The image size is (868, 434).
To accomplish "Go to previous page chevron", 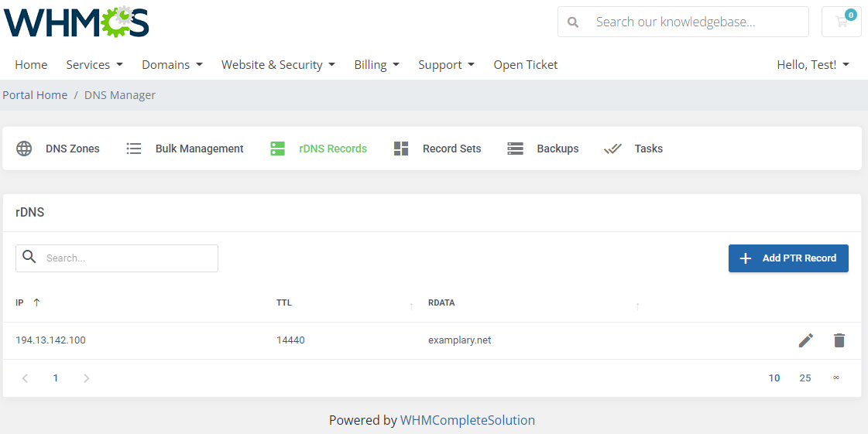I will 25,378.
